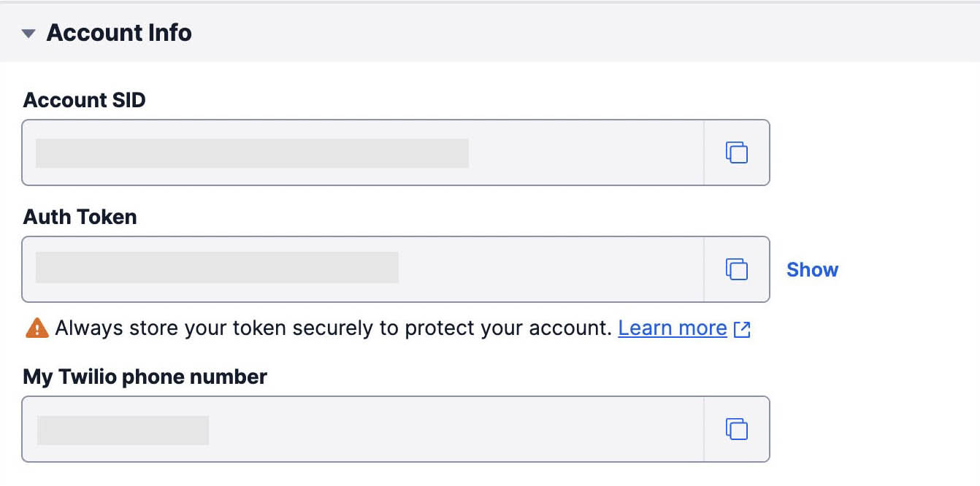
Task: Click the Account SID label
Action: pyautogui.click(x=84, y=100)
